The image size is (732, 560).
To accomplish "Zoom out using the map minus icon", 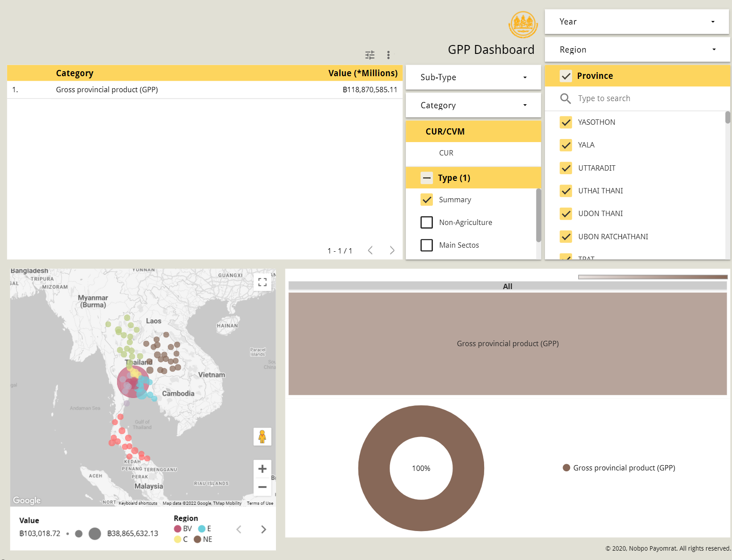I will tap(263, 487).
